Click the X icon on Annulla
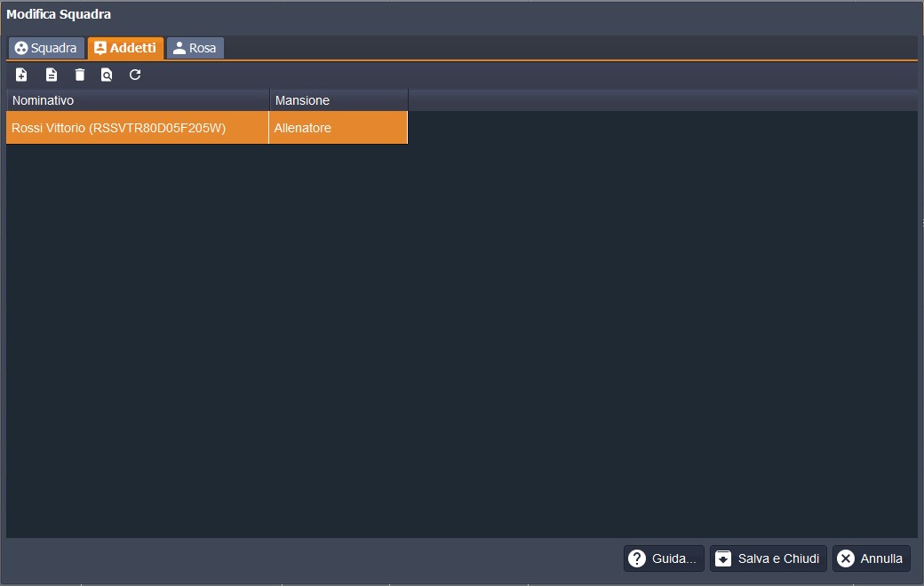Image resolution: width=924 pixels, height=586 pixels. click(x=846, y=558)
